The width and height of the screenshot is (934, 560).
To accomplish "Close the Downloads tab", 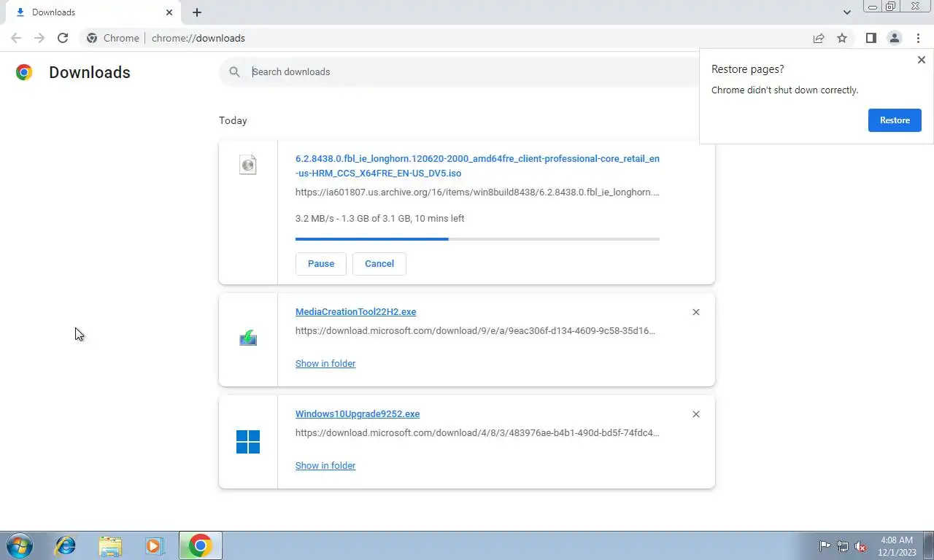I will (x=169, y=12).
